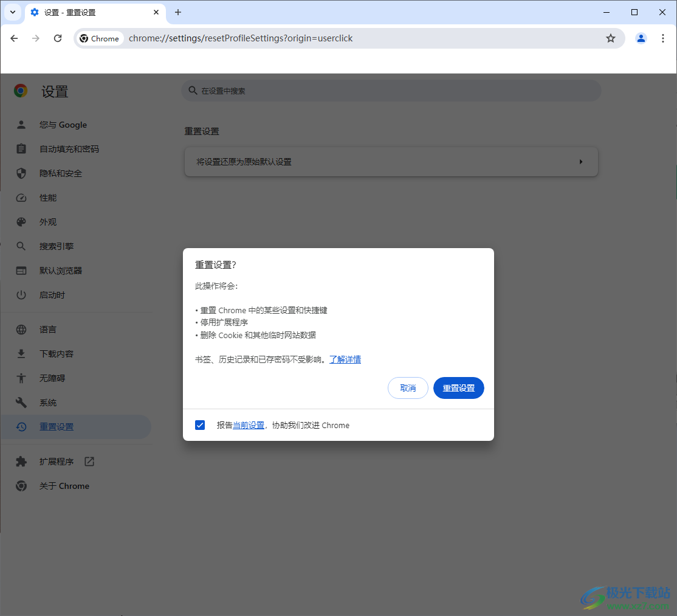
Task: Expand 将设置还原为原始默认设置 row arrow
Action: click(x=581, y=162)
